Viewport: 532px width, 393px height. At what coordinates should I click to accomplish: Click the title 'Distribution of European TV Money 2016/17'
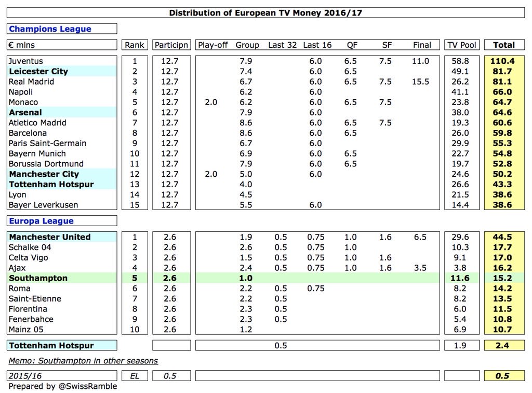point(265,13)
